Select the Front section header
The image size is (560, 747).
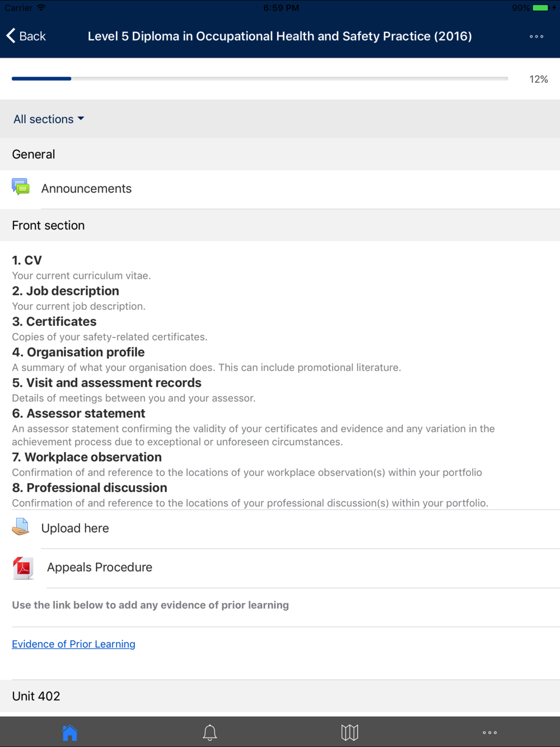tap(280, 225)
